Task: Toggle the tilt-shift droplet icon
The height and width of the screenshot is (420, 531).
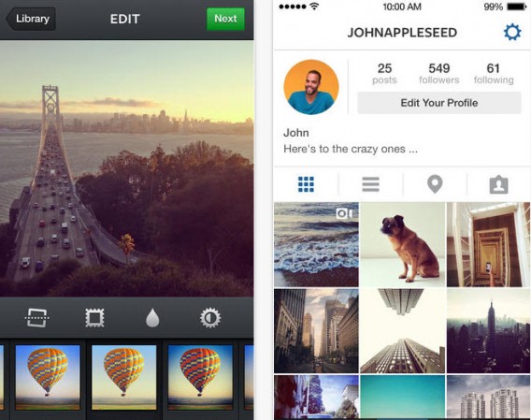Action: 152,318
